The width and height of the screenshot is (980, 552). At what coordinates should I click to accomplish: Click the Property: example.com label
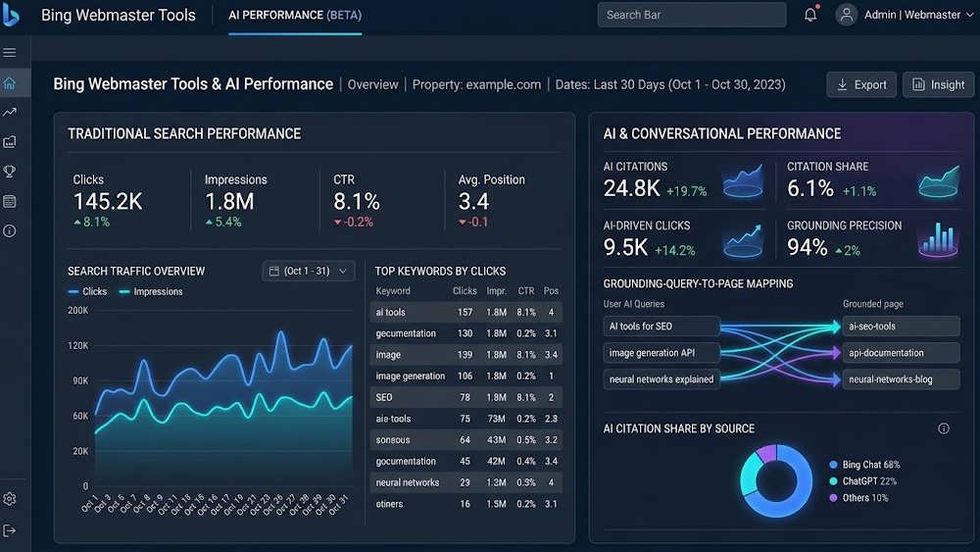pos(476,84)
